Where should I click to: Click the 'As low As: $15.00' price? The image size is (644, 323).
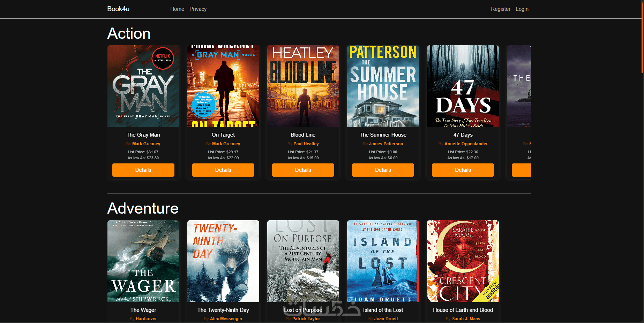click(x=303, y=158)
